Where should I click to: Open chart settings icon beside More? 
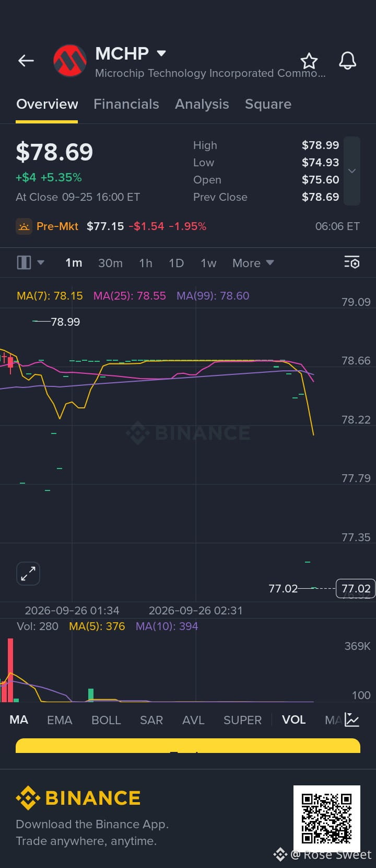coord(352,262)
